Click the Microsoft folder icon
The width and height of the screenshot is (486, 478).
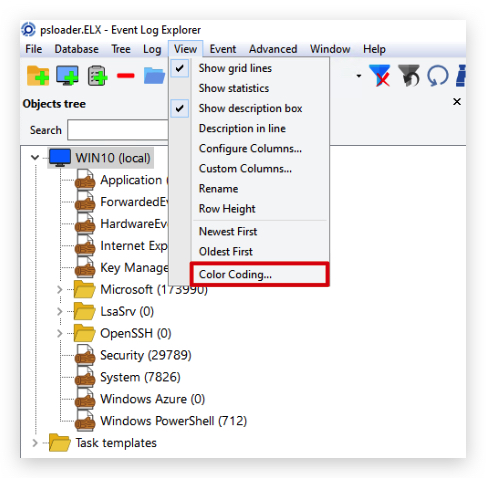pyautogui.click(x=84, y=289)
